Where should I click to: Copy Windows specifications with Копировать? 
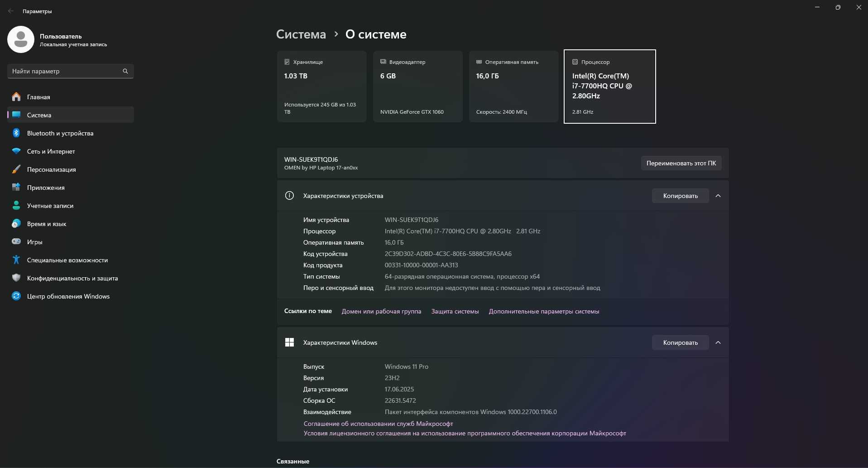(680, 343)
